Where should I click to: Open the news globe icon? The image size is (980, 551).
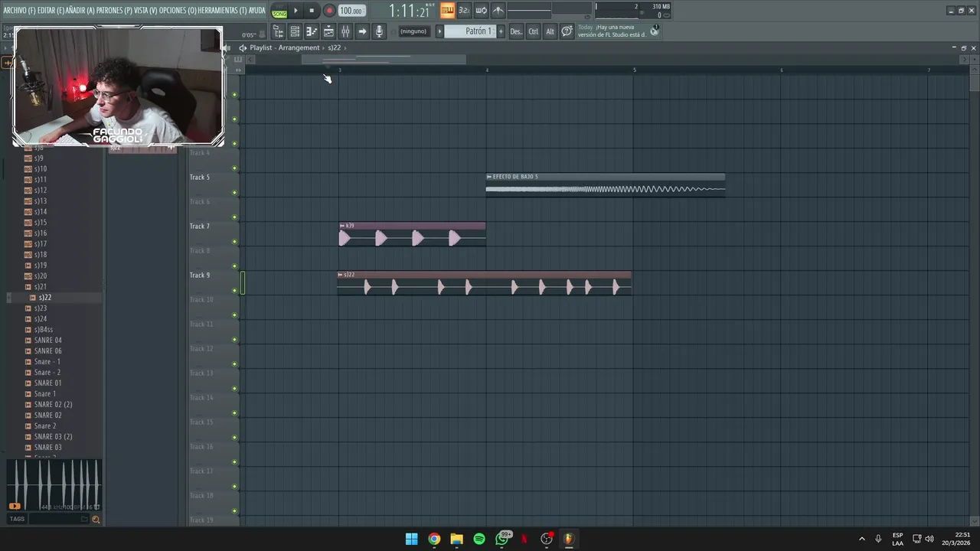coord(655,31)
